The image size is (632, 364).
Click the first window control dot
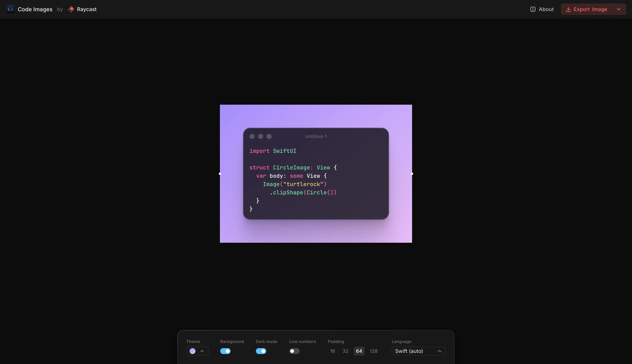click(252, 136)
